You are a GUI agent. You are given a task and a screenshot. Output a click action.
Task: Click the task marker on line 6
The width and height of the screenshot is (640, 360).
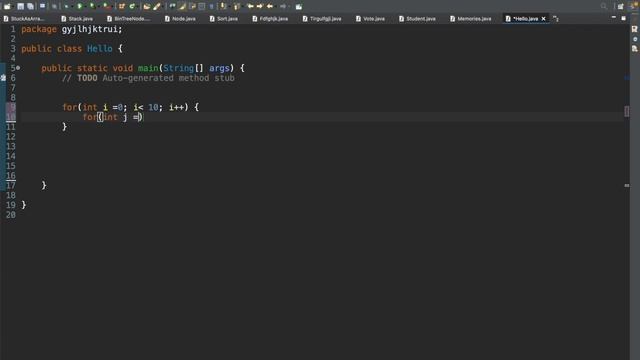[x=3, y=78]
